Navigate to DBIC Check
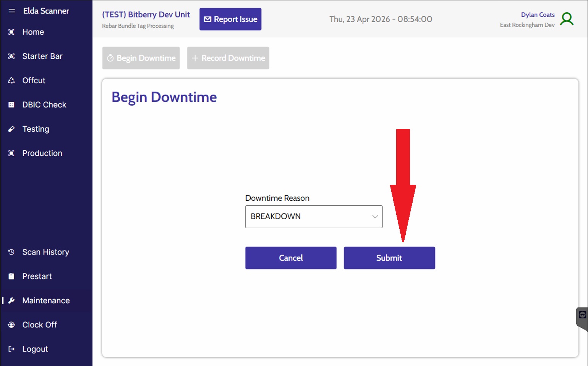588x366 pixels. (46, 105)
